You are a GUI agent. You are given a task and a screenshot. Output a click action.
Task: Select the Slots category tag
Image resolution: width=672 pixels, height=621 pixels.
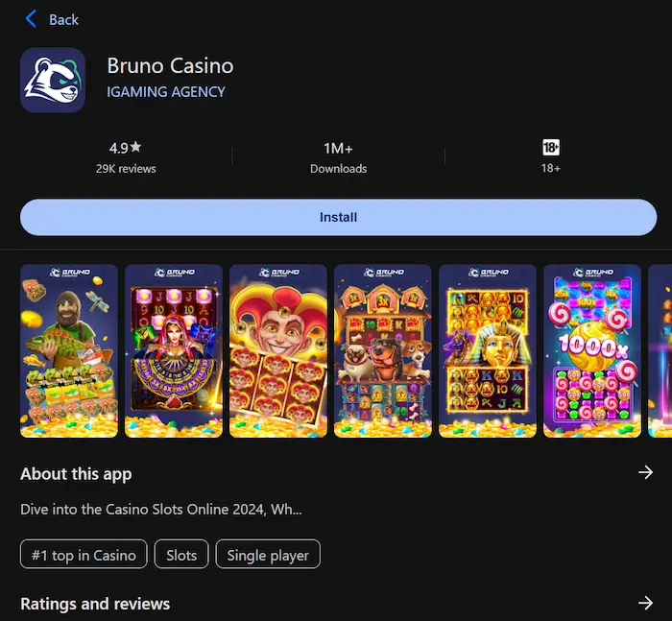pyautogui.click(x=181, y=554)
